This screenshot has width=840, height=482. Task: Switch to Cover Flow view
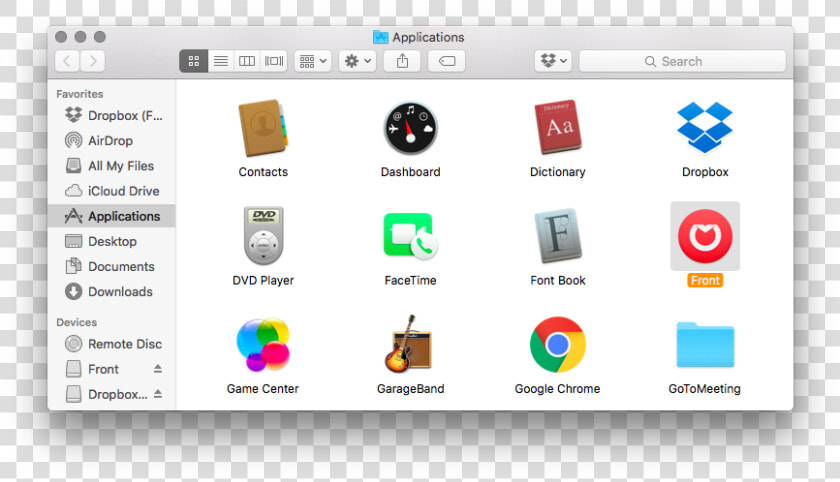274,61
